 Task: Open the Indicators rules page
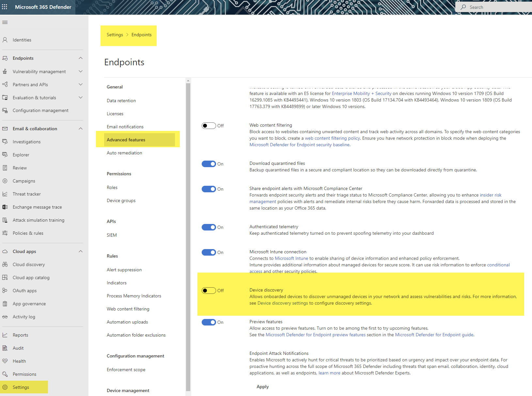117,283
